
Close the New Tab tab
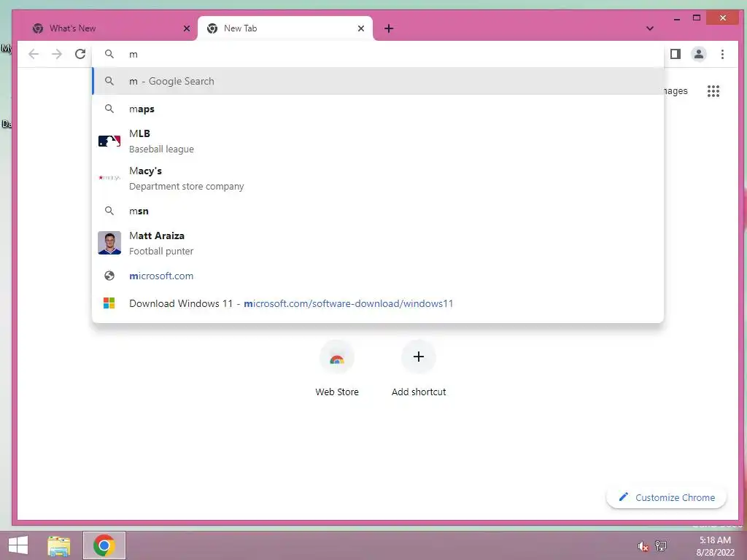[x=361, y=28]
